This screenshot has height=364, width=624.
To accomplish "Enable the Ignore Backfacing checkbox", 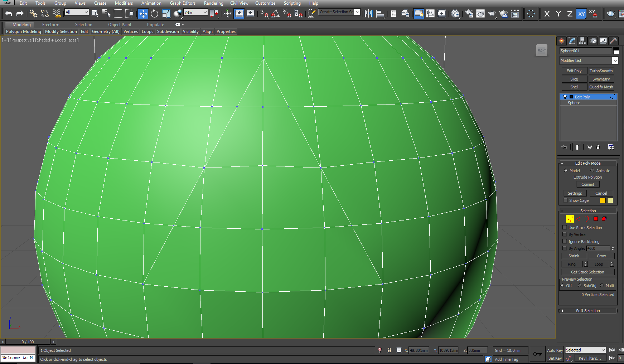I will [565, 241].
